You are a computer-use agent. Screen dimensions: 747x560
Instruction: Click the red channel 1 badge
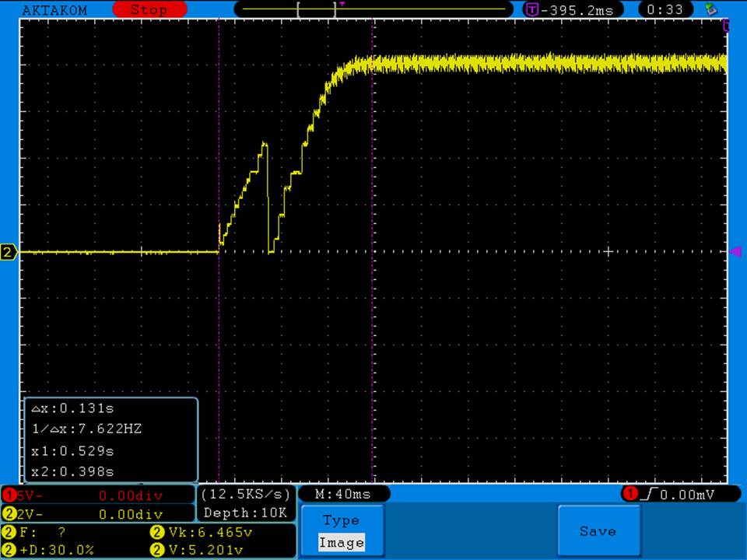tap(9, 495)
